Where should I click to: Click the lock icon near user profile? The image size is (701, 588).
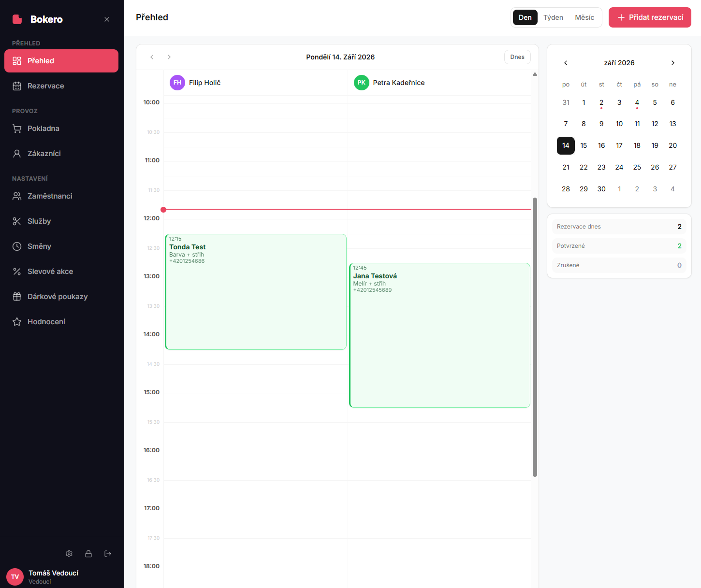[x=88, y=554]
